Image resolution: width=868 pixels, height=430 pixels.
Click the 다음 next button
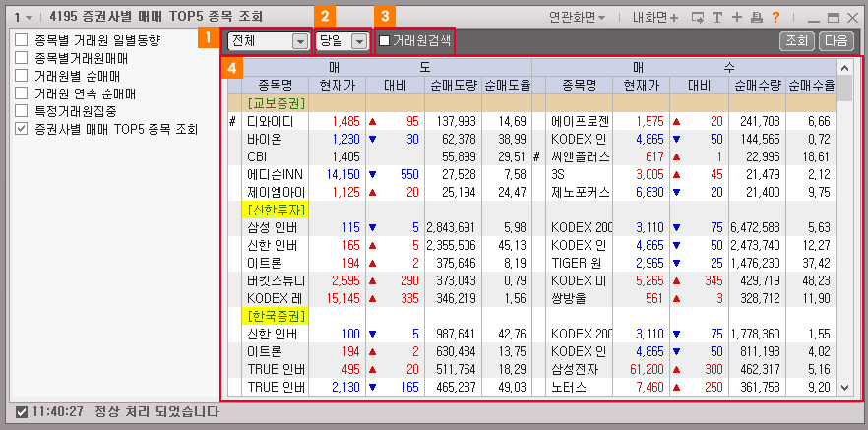pos(836,41)
